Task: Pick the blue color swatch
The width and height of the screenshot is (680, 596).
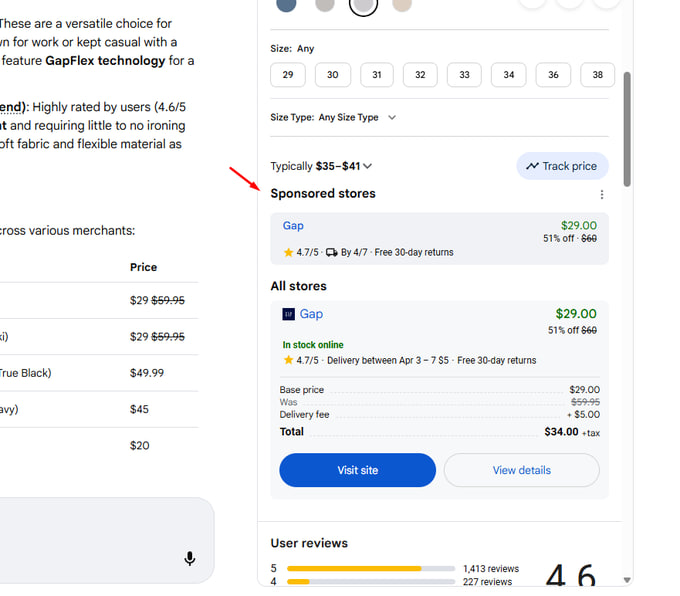Action: (286, 4)
